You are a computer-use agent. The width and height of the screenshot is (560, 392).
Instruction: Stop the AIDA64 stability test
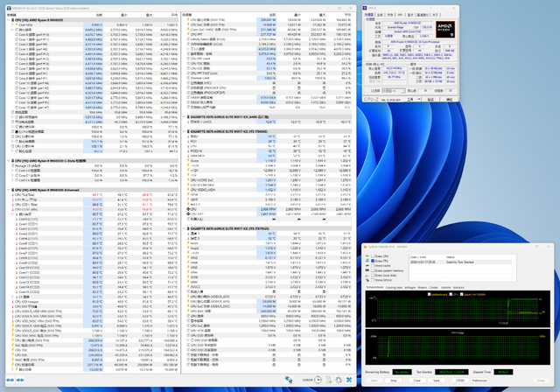point(393,381)
